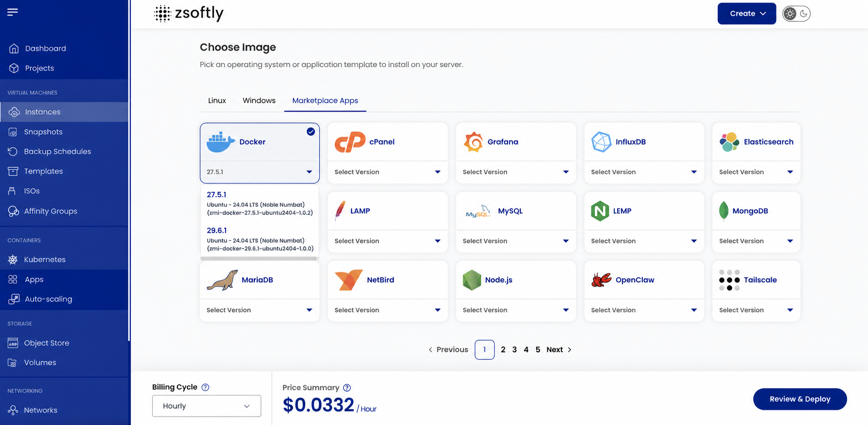Choose Docker version 27.5.1 option

[260, 204]
